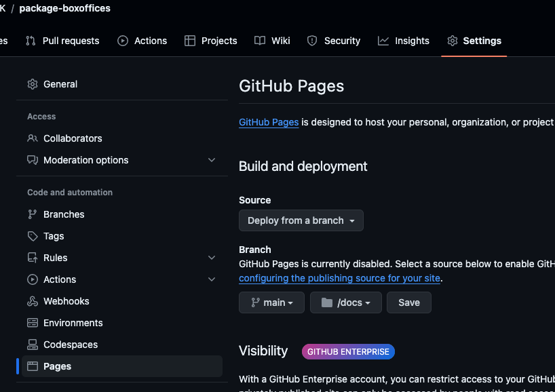The image size is (555, 392).
Task: Open the GitHub Pages documentation link
Action: click(x=269, y=122)
